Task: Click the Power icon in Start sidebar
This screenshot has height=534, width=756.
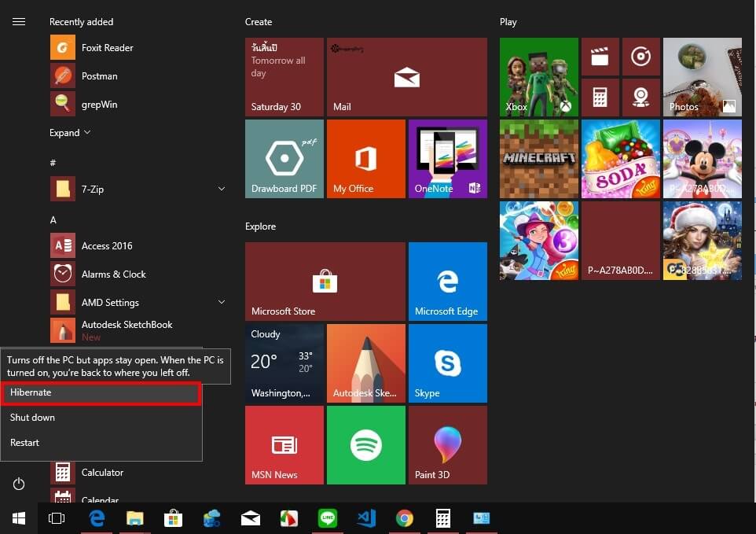Action: [x=19, y=484]
